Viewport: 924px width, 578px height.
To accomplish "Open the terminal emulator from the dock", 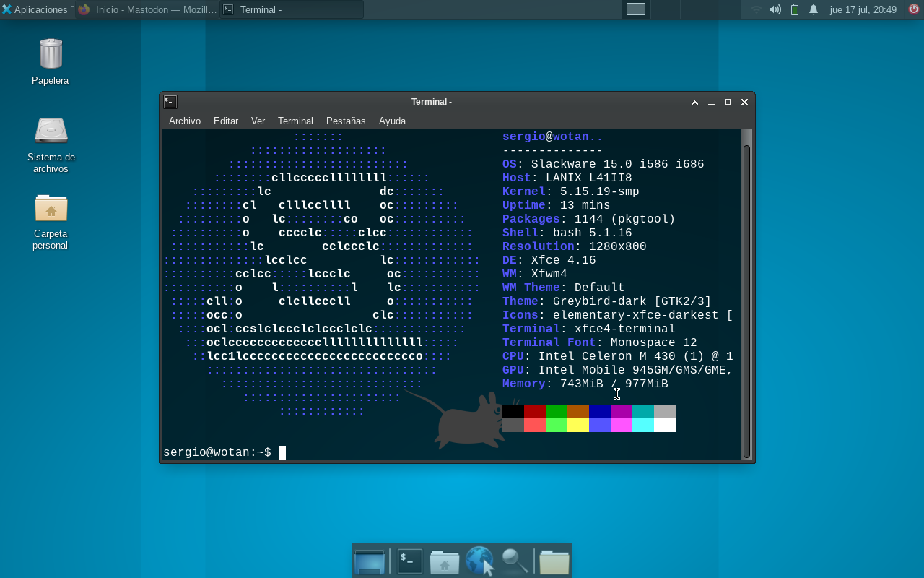I will [x=409, y=561].
